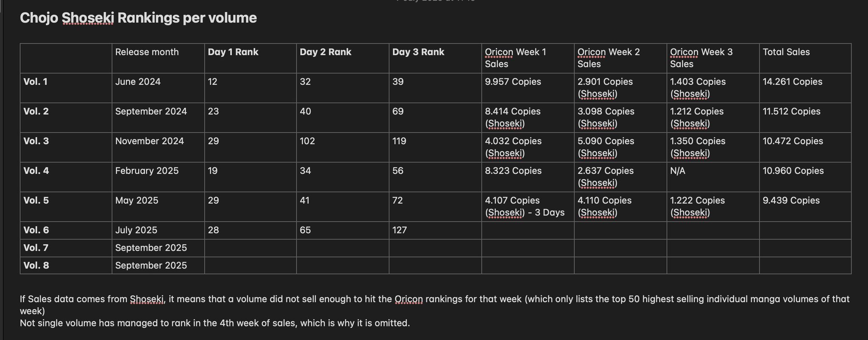Screen dimensions: 868x340
Task: Click the 4.107 Copies 3 Days cell
Action: tap(528, 206)
